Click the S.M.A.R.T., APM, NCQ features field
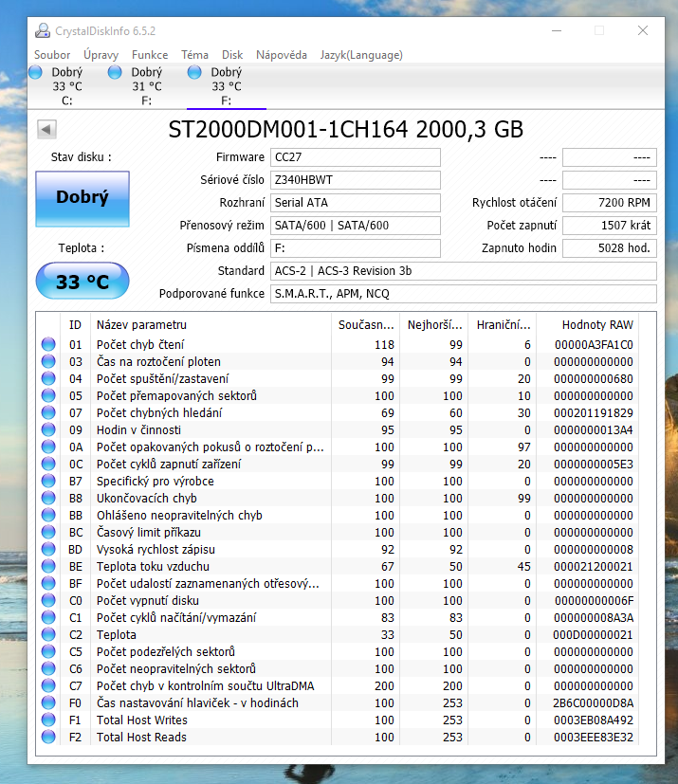 [x=464, y=294]
